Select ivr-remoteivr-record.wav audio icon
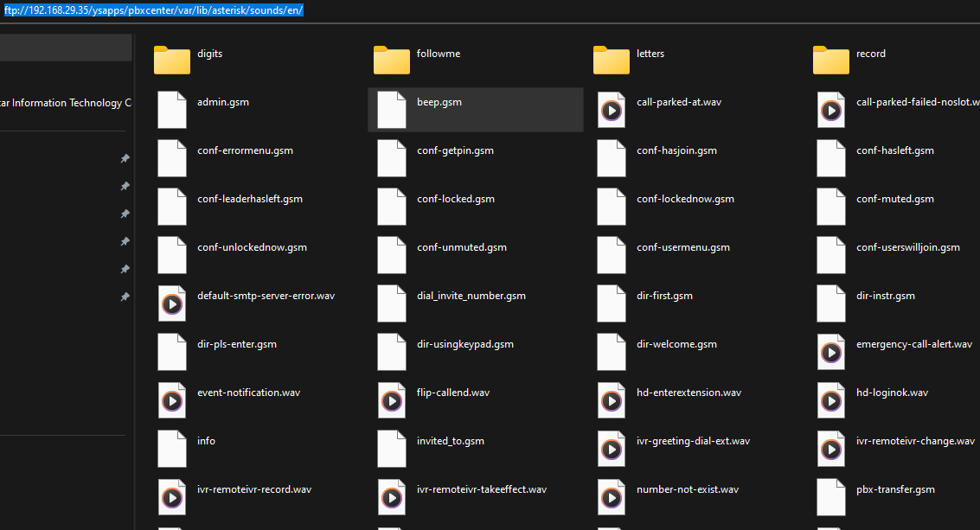Image resolution: width=980 pixels, height=530 pixels. [x=172, y=497]
